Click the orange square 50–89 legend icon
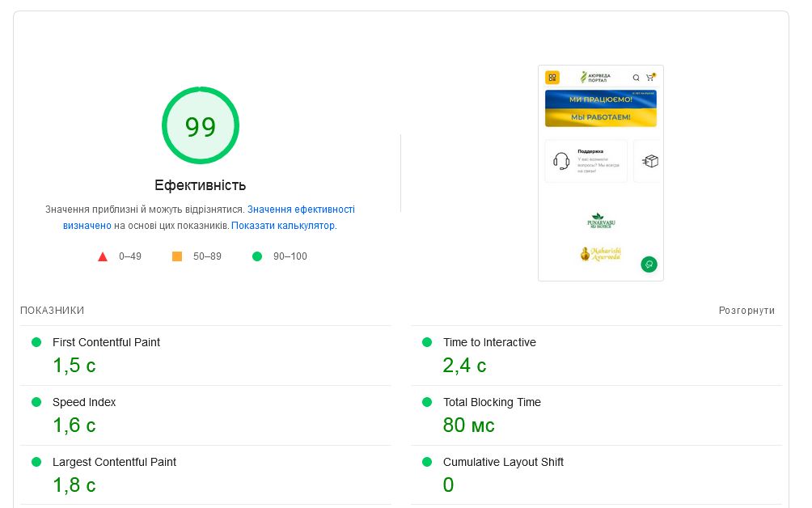Viewport: 812px width, 508px height. 177,256
